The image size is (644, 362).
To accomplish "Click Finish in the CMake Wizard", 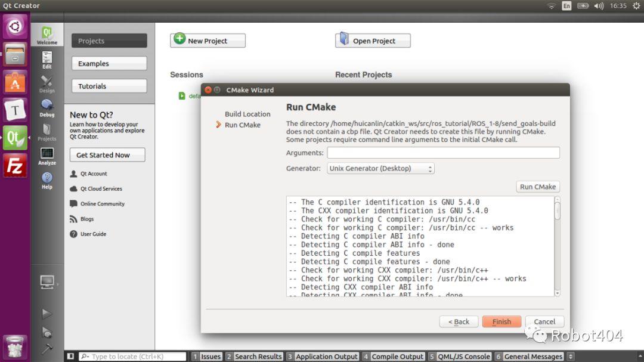I will (x=501, y=321).
